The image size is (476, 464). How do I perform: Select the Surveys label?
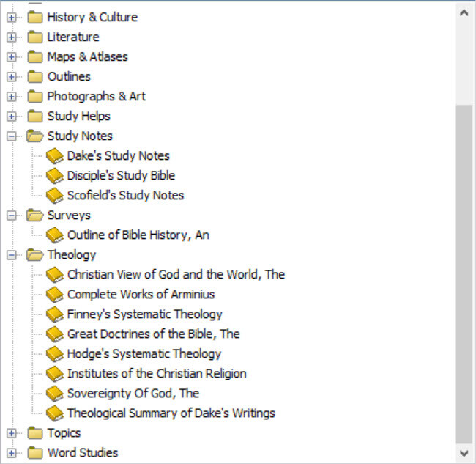(x=69, y=216)
